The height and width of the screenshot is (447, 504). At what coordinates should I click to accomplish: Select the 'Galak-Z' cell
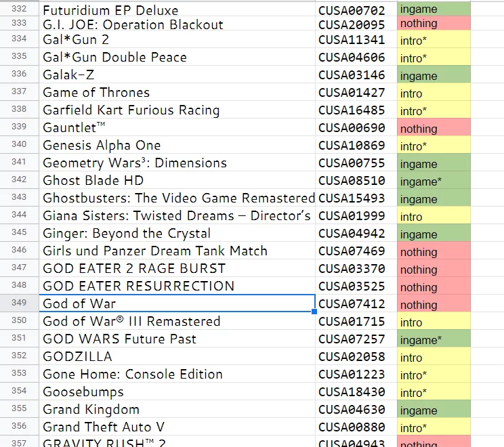tap(177, 74)
